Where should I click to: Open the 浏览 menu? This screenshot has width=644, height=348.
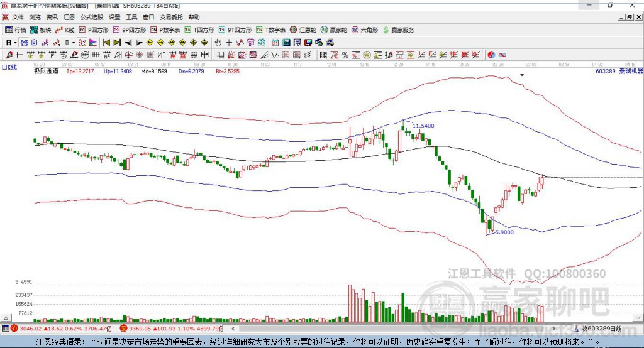pyautogui.click(x=35, y=17)
